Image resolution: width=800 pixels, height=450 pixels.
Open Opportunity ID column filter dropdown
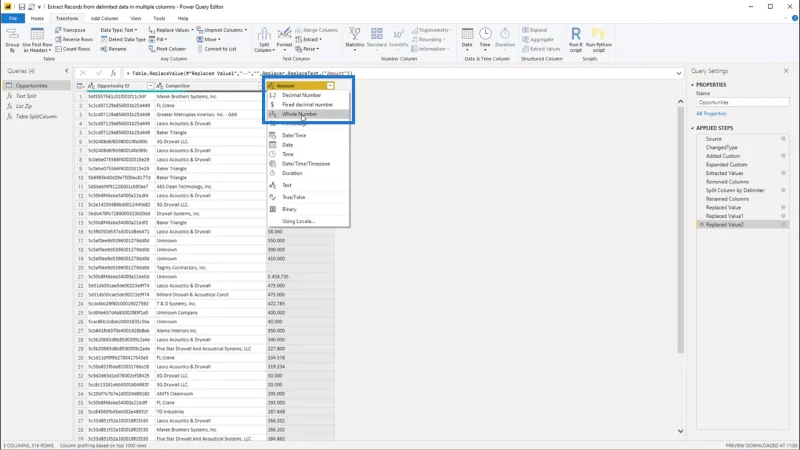150,86
